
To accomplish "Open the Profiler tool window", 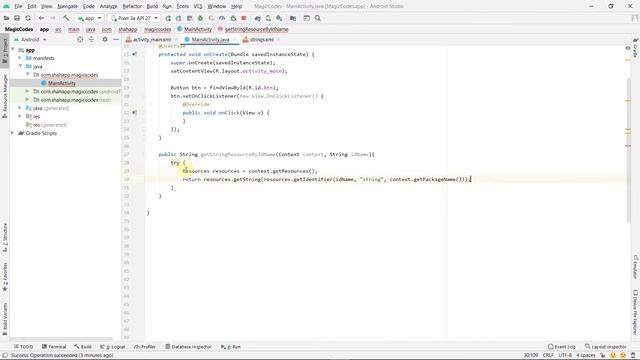I will [x=145, y=347].
